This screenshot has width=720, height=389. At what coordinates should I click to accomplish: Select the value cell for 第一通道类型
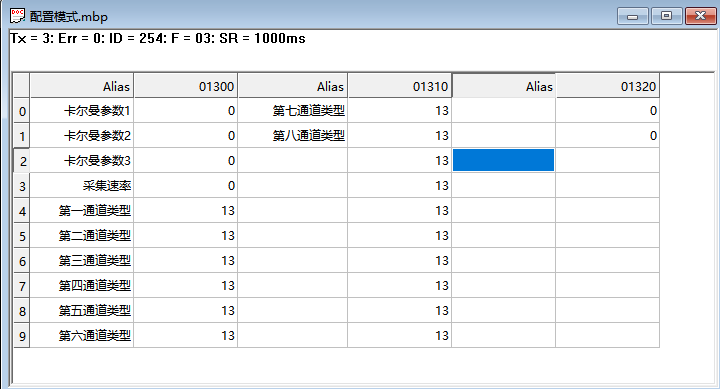pos(186,211)
